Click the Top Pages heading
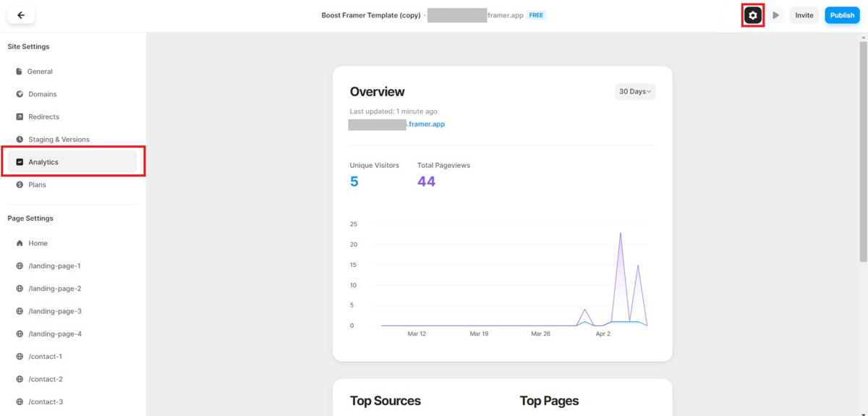The width and height of the screenshot is (868, 416). pyautogui.click(x=549, y=401)
